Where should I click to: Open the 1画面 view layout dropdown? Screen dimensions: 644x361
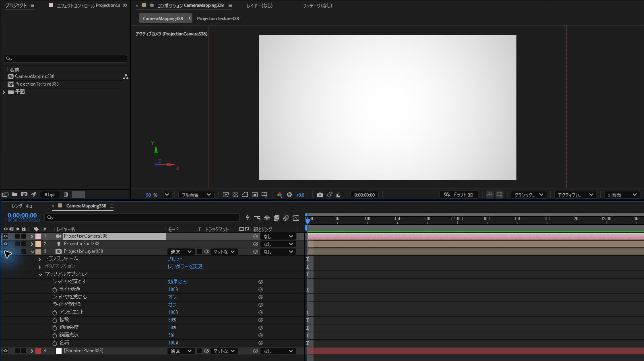click(622, 195)
